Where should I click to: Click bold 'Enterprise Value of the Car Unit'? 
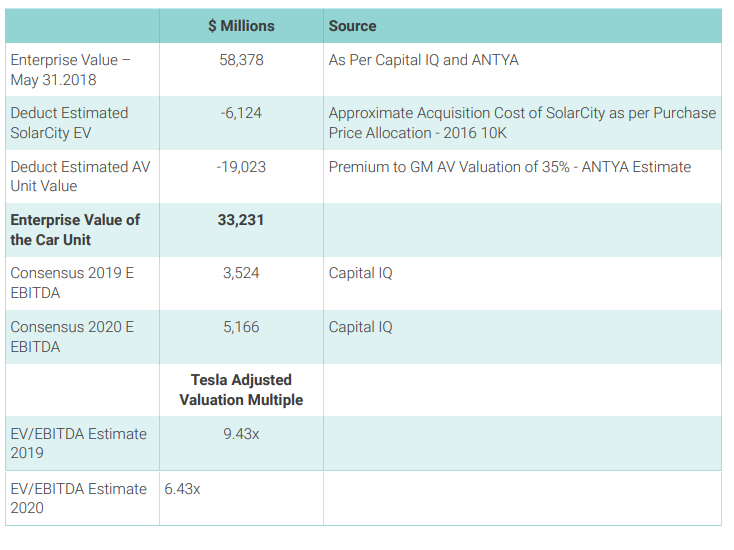[75, 229]
